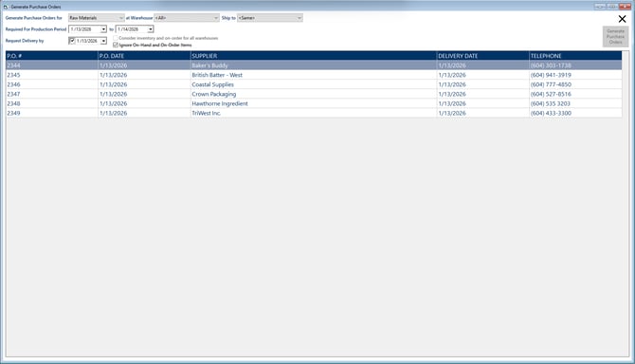Viewport: 635px width, 364px height.
Task: Toggle Ignore On-Hand and On-Order Items checkbox
Action: tap(116, 45)
